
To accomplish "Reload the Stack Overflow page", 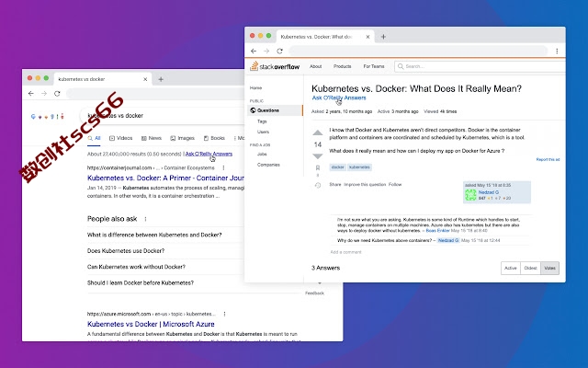I will (x=279, y=52).
